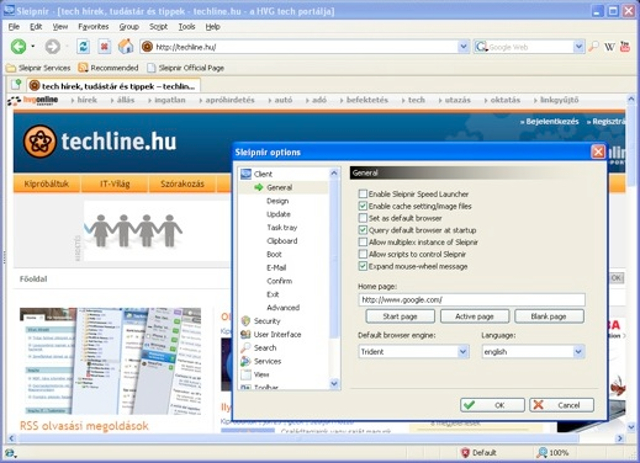Click the search magnifier icon in toolbar
The image size is (640, 463).
pos(593,47)
